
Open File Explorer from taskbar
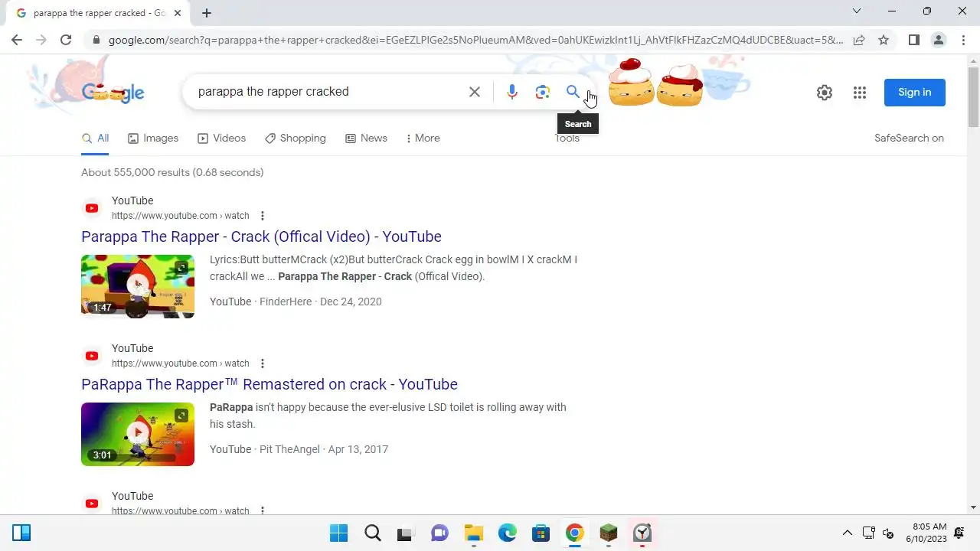tap(474, 533)
